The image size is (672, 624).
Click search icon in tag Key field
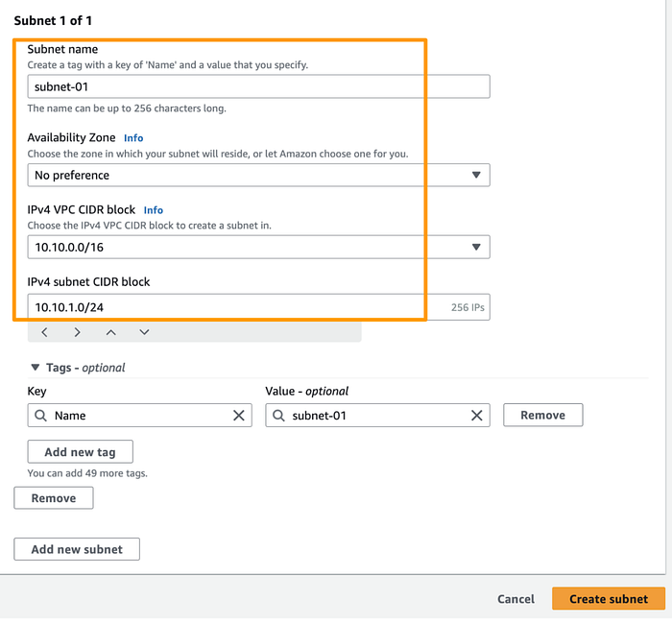click(x=40, y=416)
